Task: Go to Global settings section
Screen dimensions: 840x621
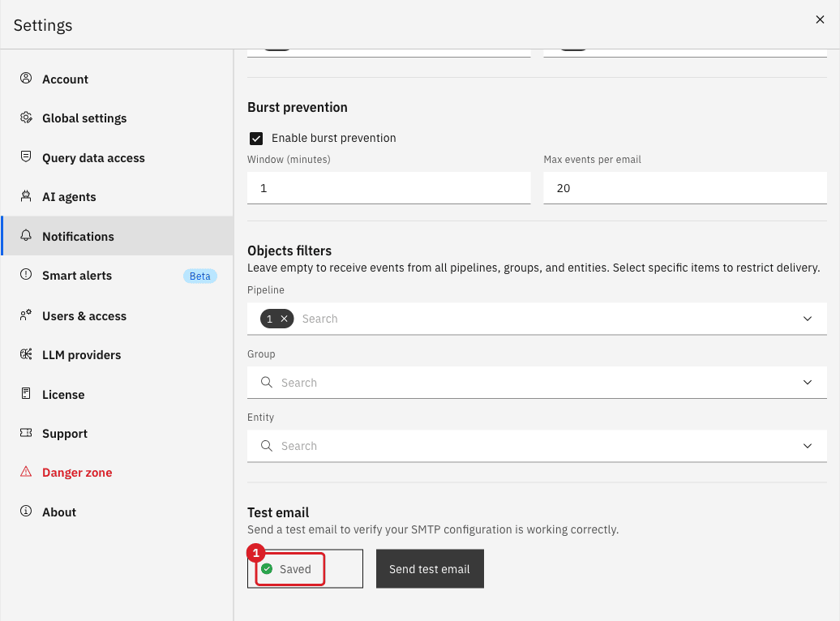Action: pyautogui.click(x=118, y=118)
